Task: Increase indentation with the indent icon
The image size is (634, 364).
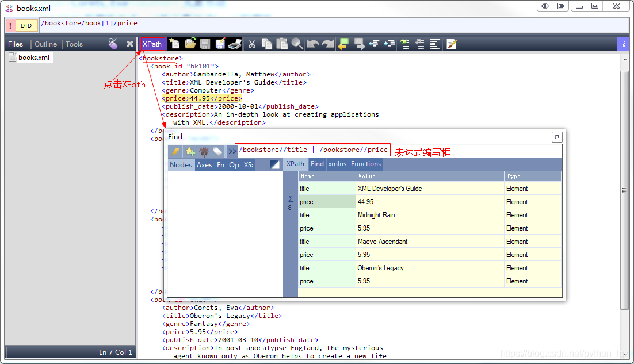Action: (x=389, y=44)
